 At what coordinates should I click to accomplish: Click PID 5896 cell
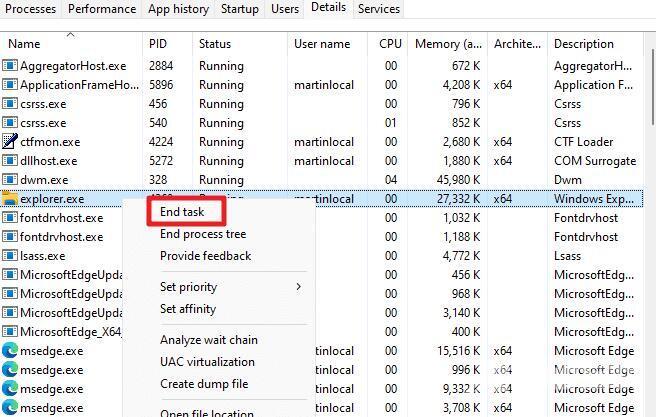pyautogui.click(x=161, y=85)
